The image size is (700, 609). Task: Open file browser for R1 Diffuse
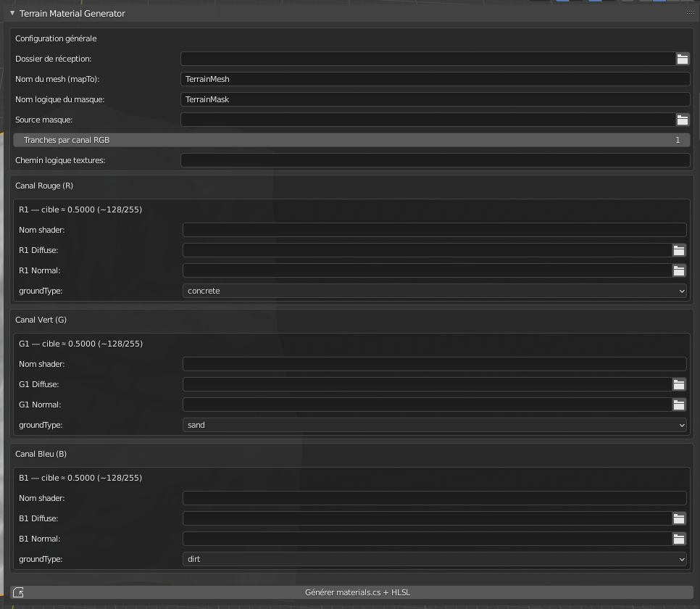[679, 250]
